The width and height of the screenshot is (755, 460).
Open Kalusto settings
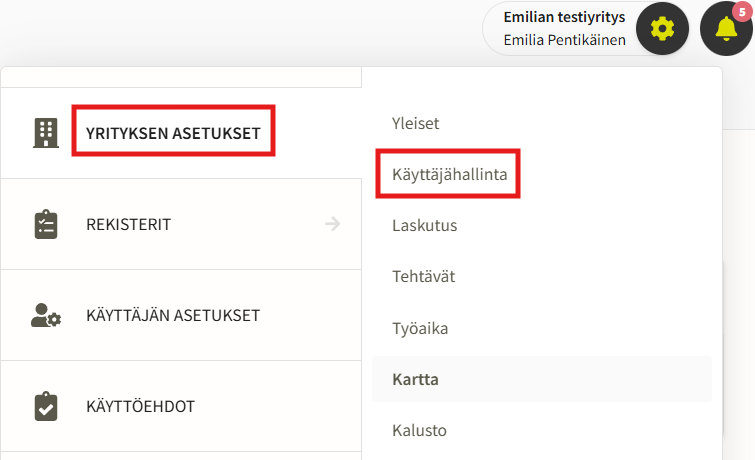(x=419, y=431)
